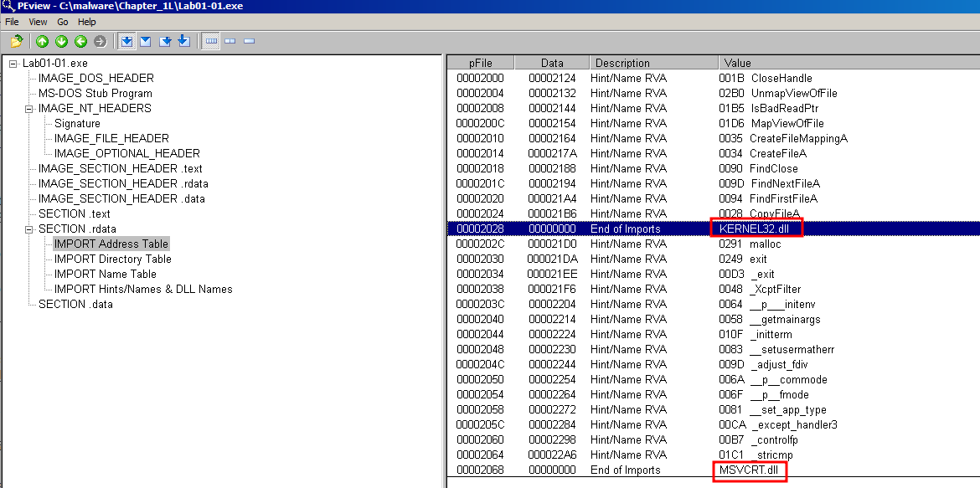Click the open file folder icon
Screen dimensions: 980x488
(x=17, y=42)
